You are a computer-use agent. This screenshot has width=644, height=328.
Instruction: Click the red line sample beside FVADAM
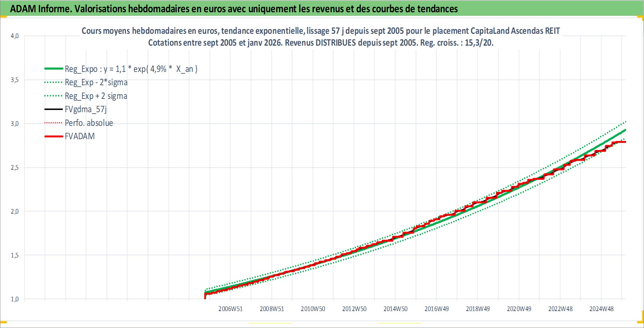pyautogui.click(x=54, y=136)
